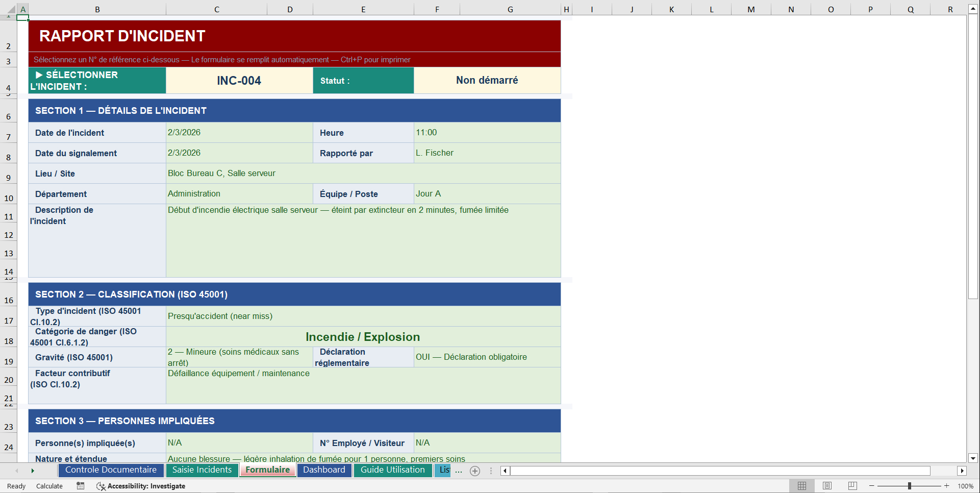Add a new worksheet with plus icon
980x493 pixels.
click(x=475, y=471)
